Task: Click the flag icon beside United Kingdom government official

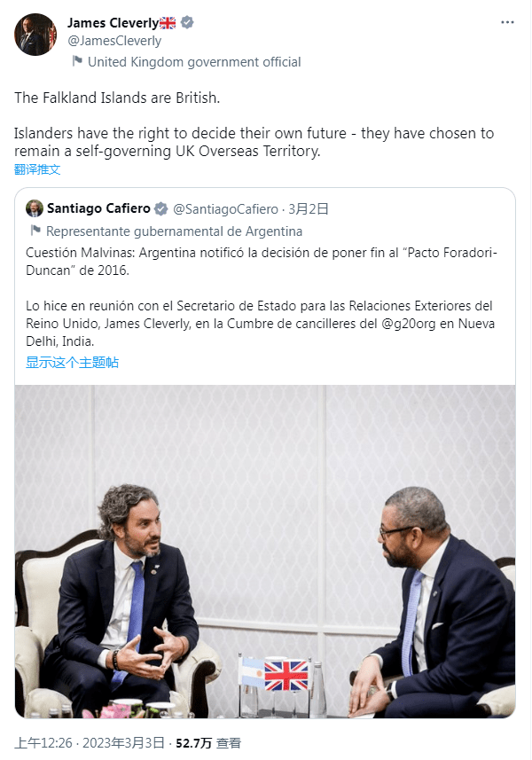Action: [x=77, y=61]
